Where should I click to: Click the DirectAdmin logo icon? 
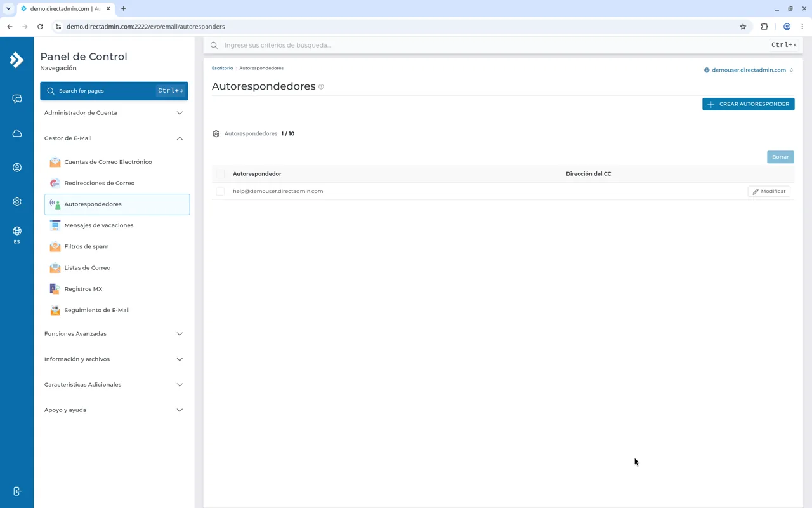tap(16, 60)
